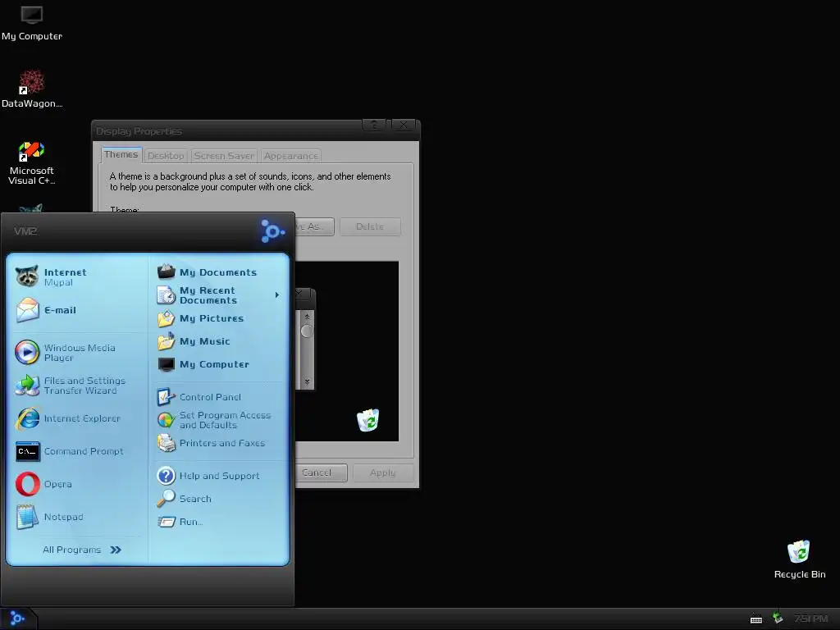Click Recycle Bin in theme preview
The height and width of the screenshot is (630, 840).
[368, 420]
